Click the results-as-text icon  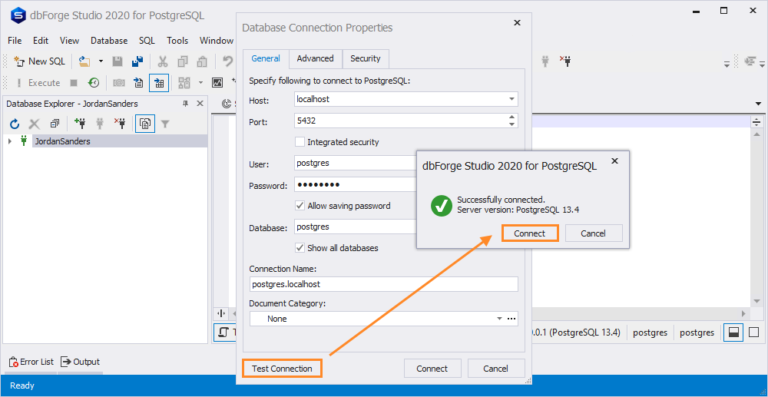point(139,83)
